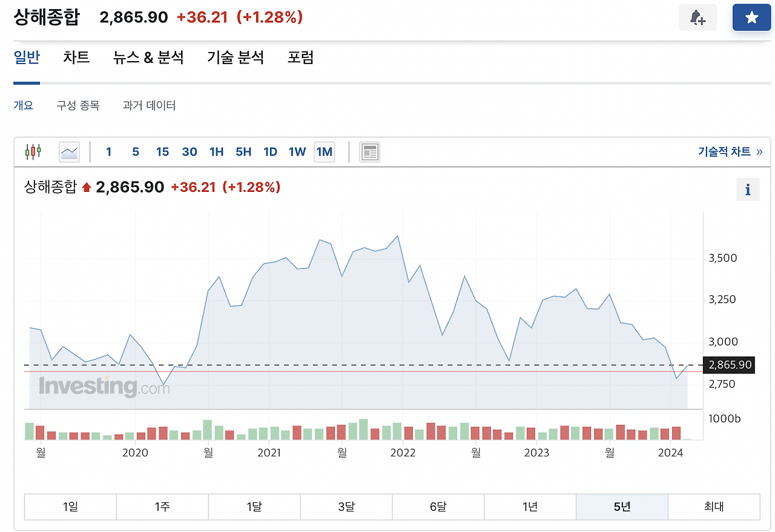Viewport: 775px width, 532px height.
Task: Click the 상해종합 page title
Action: (47, 17)
